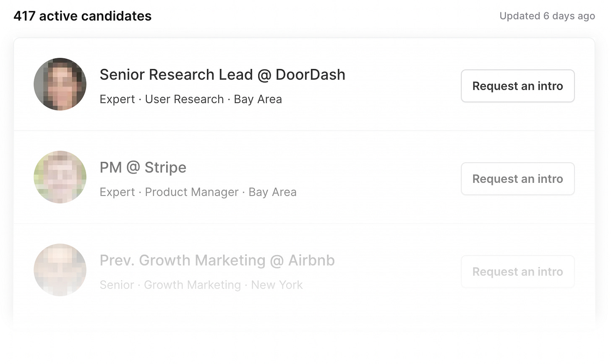This screenshot has width=611, height=364.
Task: Click Bay Area location on the DoorDash row
Action: coord(258,99)
